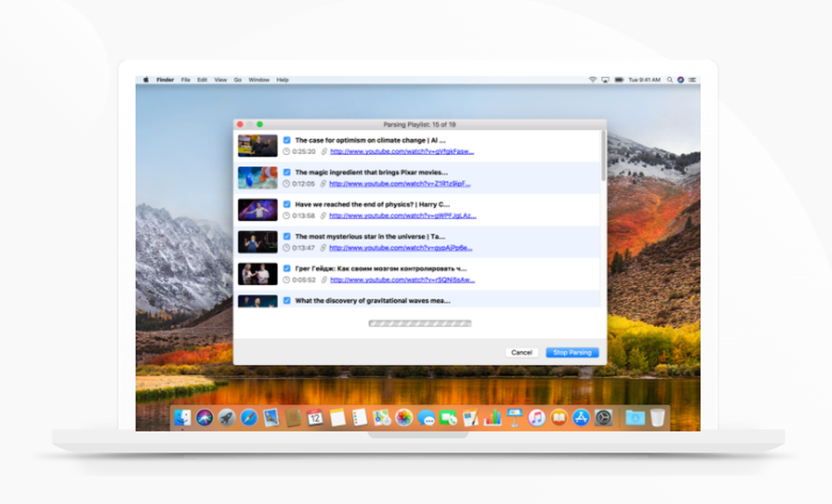
Task: Click thumbnail of climate change video
Action: coord(257,146)
